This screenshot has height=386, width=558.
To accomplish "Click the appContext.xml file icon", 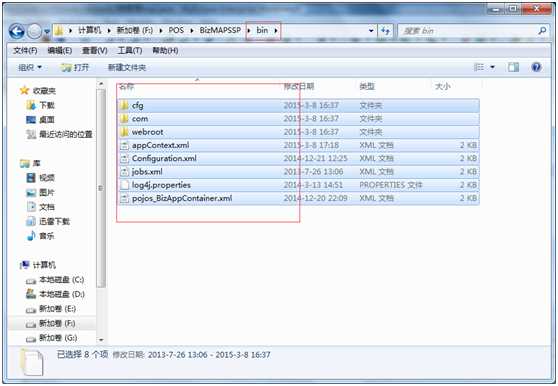I will pyautogui.click(x=124, y=145).
